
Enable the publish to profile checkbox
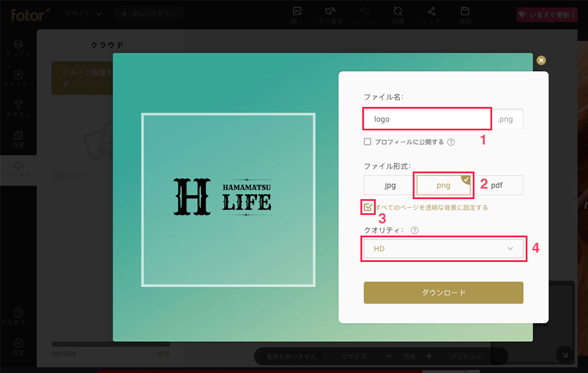pyautogui.click(x=367, y=142)
